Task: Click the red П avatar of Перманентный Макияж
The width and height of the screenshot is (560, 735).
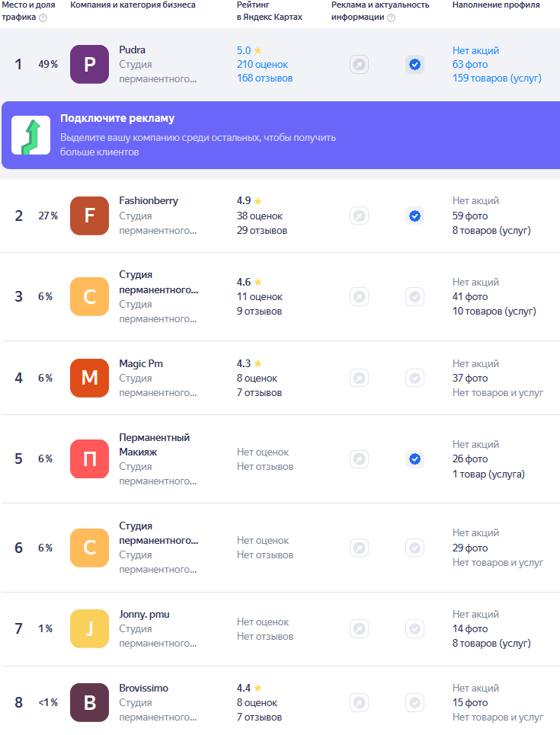Action: pyautogui.click(x=90, y=459)
